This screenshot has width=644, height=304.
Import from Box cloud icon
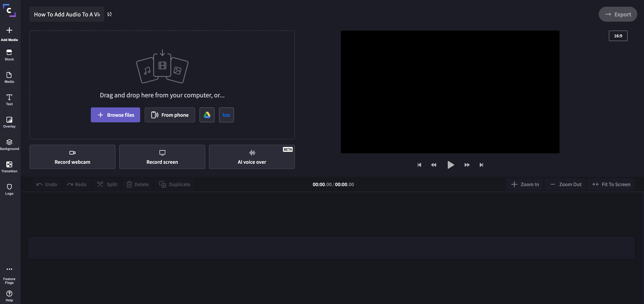[x=226, y=115]
